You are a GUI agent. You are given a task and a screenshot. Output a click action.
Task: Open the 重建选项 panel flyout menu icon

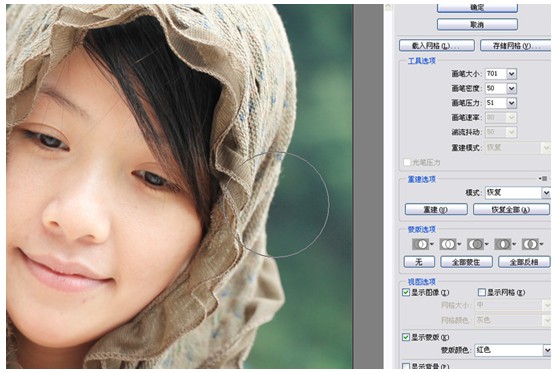pyautogui.click(x=543, y=178)
